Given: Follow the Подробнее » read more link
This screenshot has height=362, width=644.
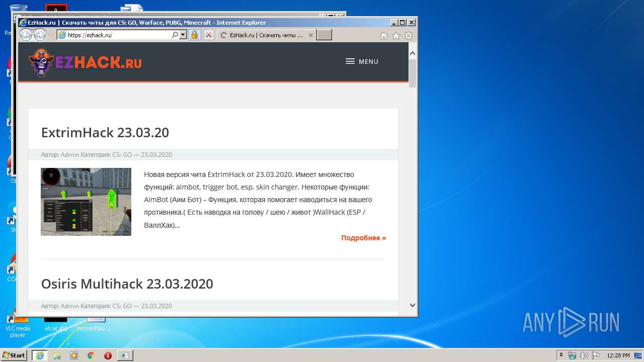Looking at the screenshot, I should 364,238.
